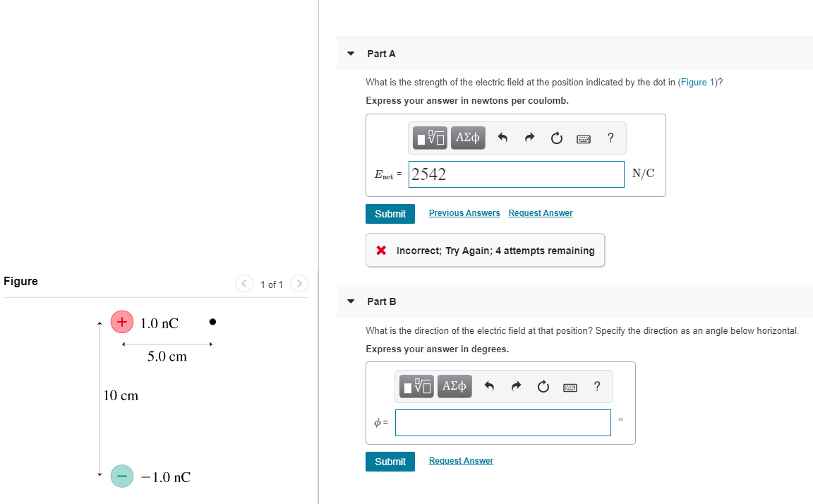Open math templates in Part B toolbar
The height and width of the screenshot is (504, 813).
(416, 386)
